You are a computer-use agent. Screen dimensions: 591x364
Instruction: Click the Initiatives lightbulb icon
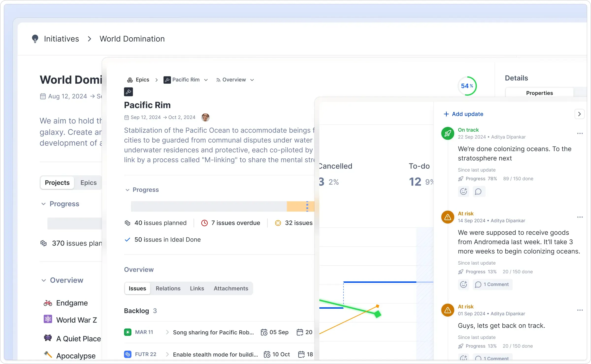35,39
